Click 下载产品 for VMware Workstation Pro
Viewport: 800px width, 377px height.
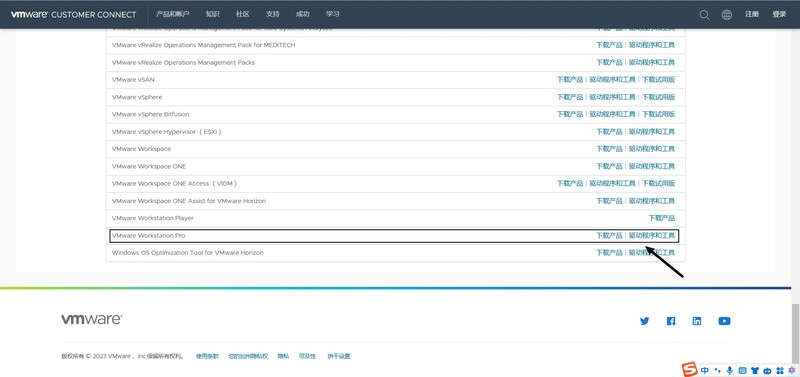609,236
